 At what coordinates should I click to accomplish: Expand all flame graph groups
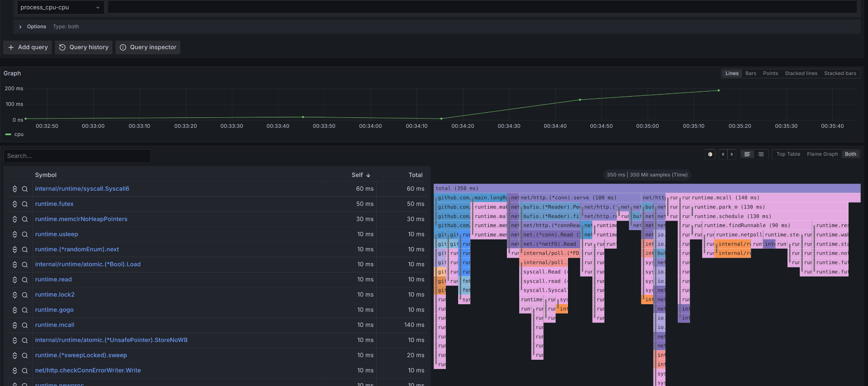click(x=723, y=154)
